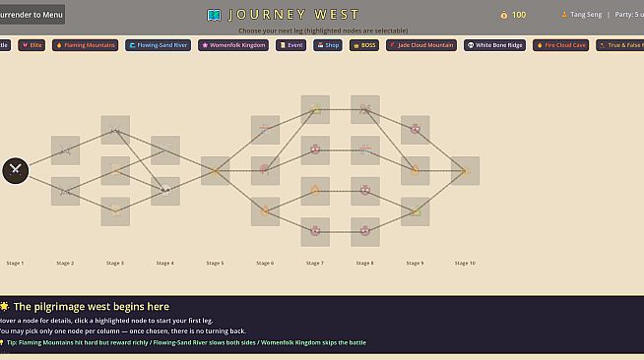Click the White Bone Ridge legend chip
This screenshot has height=360, width=644.
[494, 45]
